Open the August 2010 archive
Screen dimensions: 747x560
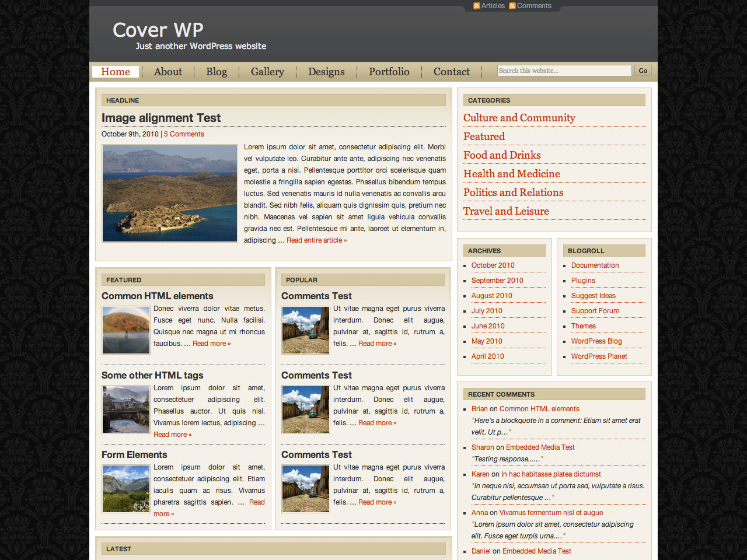[491, 296]
